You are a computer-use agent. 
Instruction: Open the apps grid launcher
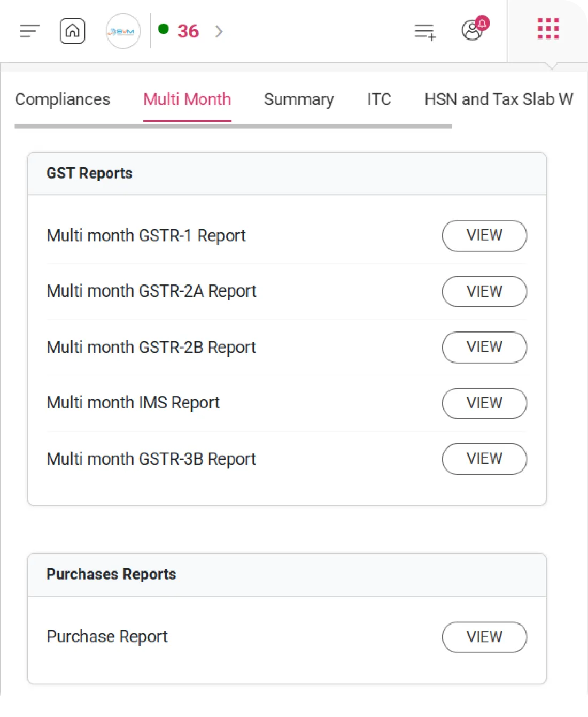548,28
